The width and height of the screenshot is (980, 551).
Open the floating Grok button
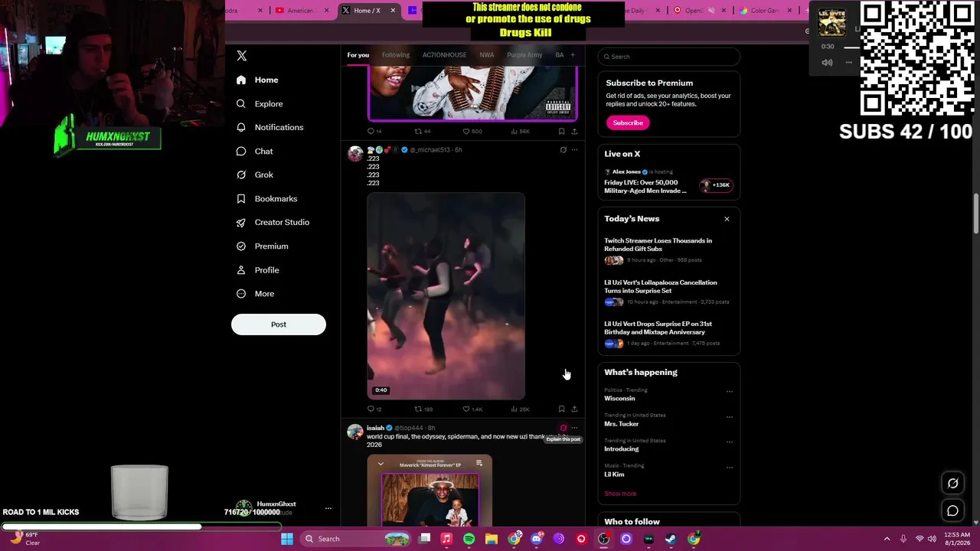click(952, 483)
